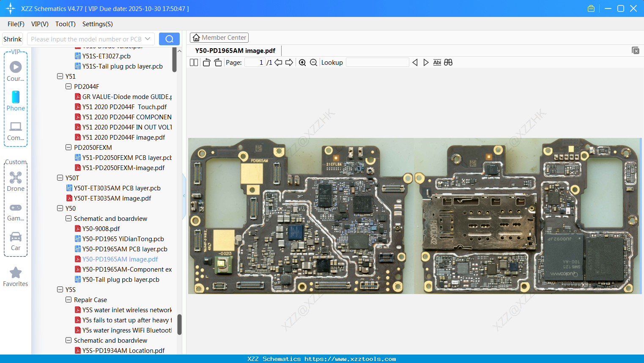The height and width of the screenshot is (363, 644).
Task: Open the model number dropdown arrow
Action: pos(148,39)
